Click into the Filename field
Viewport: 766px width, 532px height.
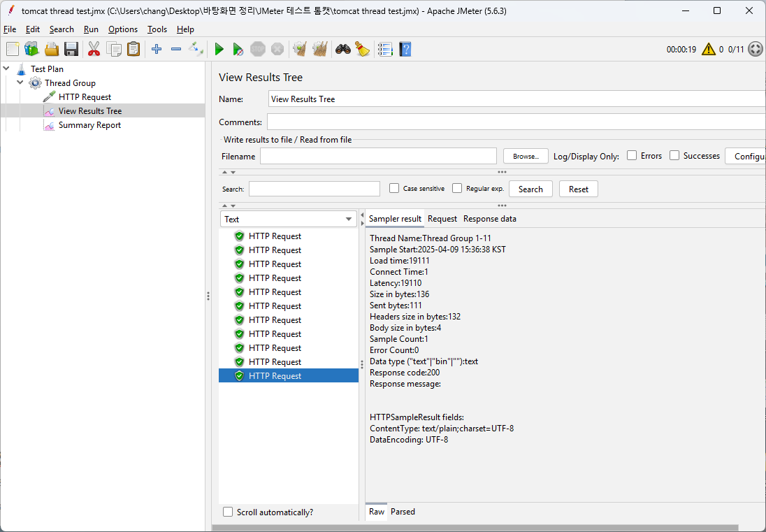pyautogui.click(x=378, y=157)
